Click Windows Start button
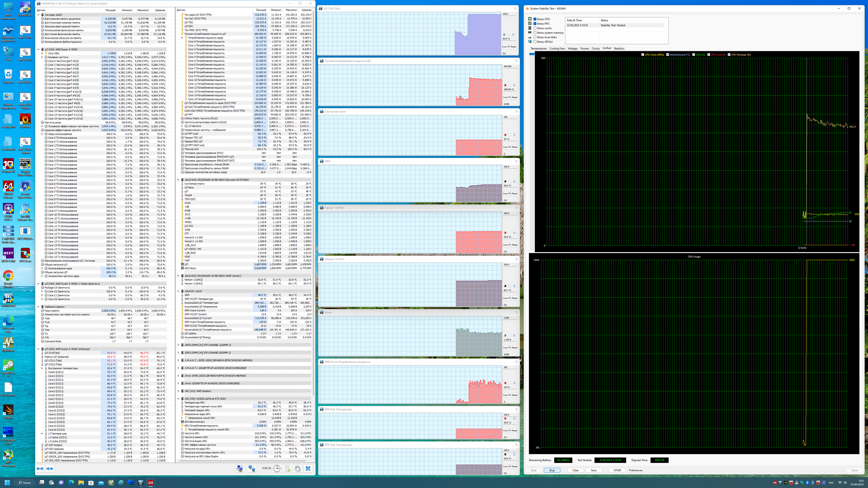Viewport: 868px width, 488px height. click(7, 483)
